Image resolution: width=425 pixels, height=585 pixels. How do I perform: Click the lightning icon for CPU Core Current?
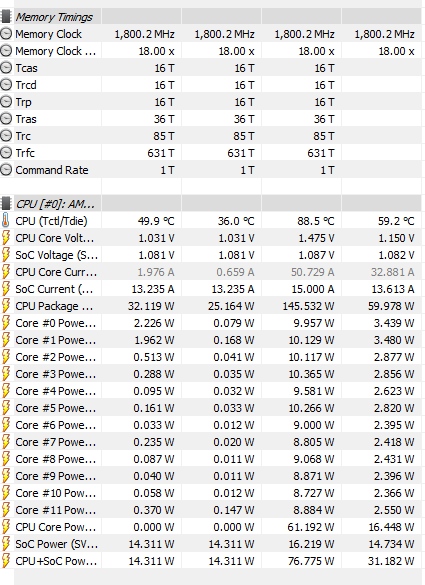coord(6,272)
